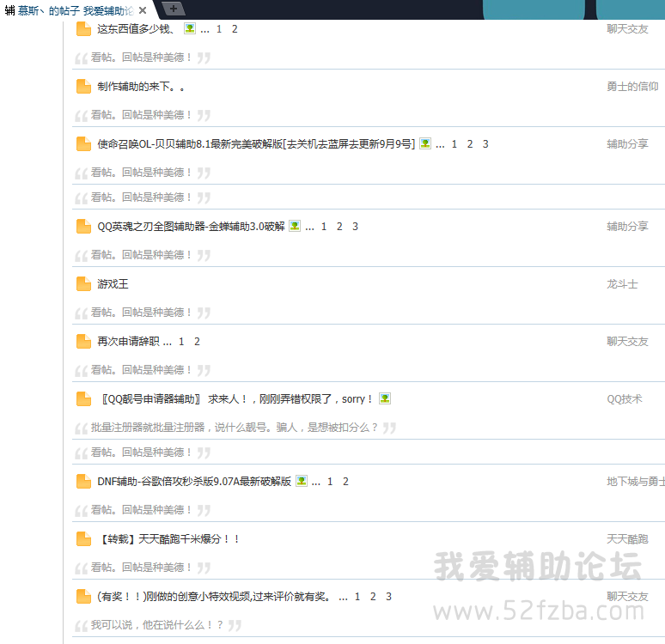Open thread 使命召唤OL-贝贝辅助8.1最新完美破解版

tap(256, 144)
